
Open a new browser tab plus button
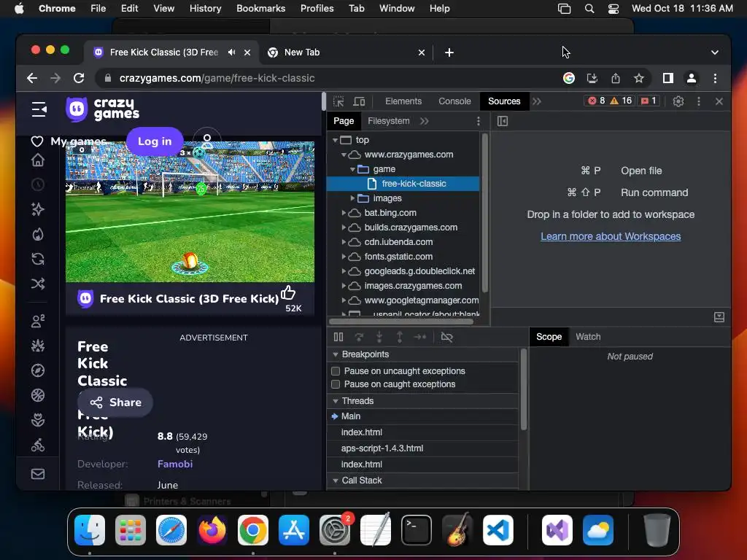click(449, 52)
